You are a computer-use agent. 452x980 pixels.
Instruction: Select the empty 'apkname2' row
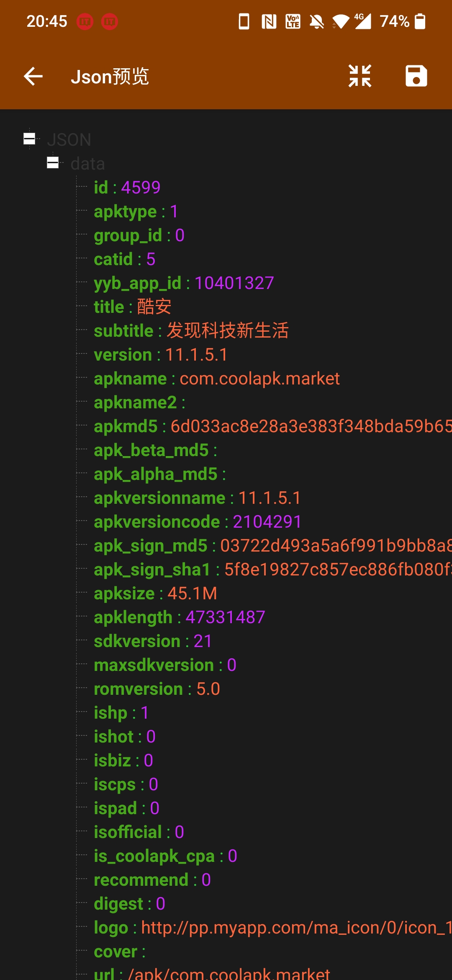[x=140, y=402]
